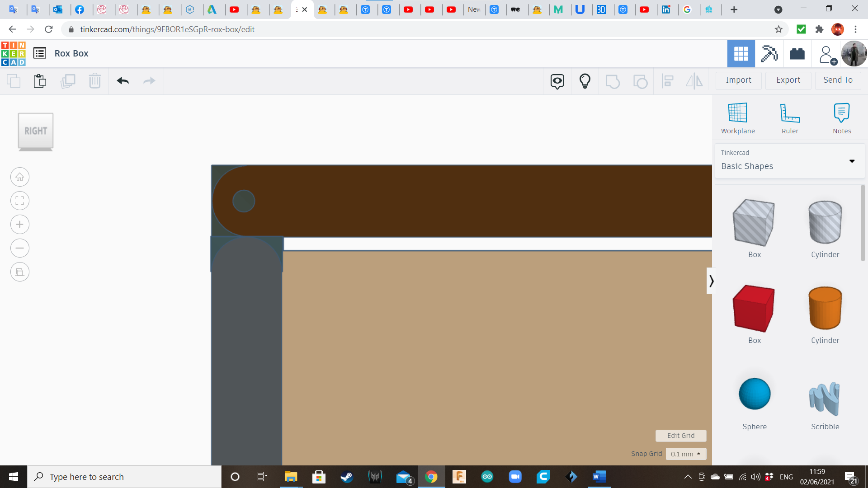Expand the Basic Shapes dropdown
This screenshot has height=488, width=868.
point(852,161)
